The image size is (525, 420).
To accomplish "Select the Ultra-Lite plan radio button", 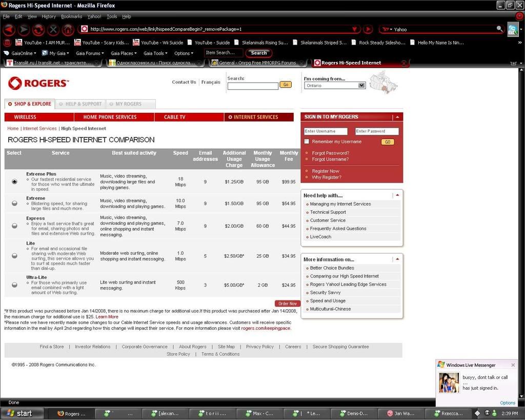I will (x=14, y=285).
